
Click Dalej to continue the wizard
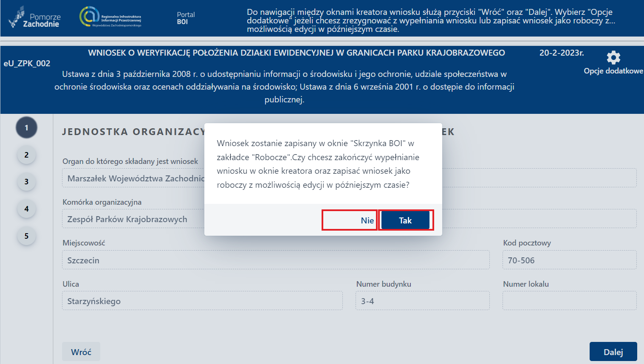point(613,351)
